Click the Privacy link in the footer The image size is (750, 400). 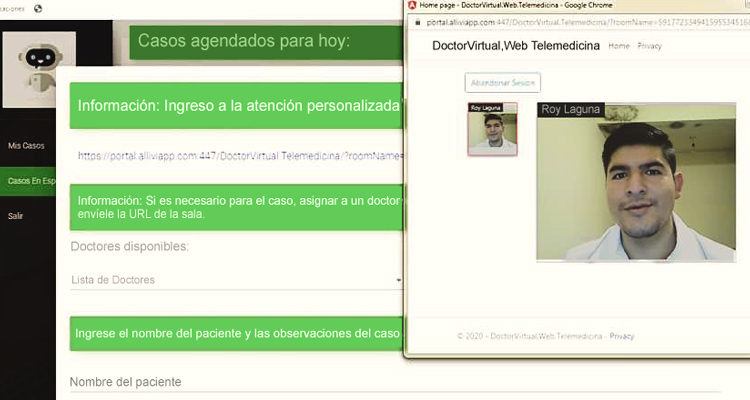622,336
